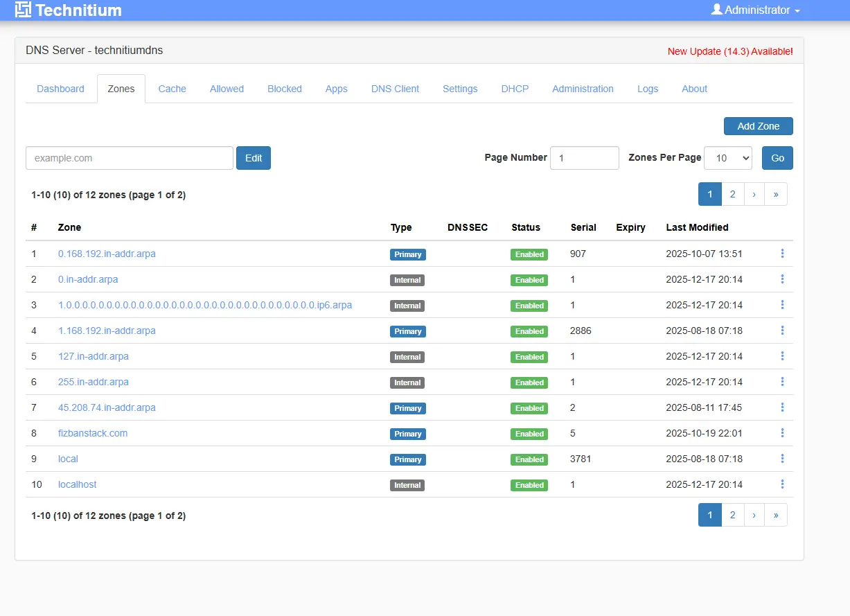
Task: Open the About tab
Action: point(695,89)
